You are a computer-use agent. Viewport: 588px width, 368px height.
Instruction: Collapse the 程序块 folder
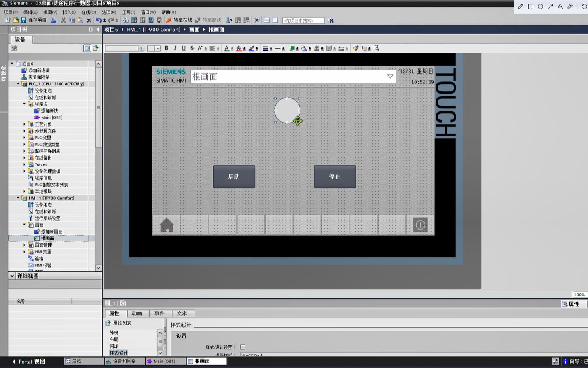point(24,104)
